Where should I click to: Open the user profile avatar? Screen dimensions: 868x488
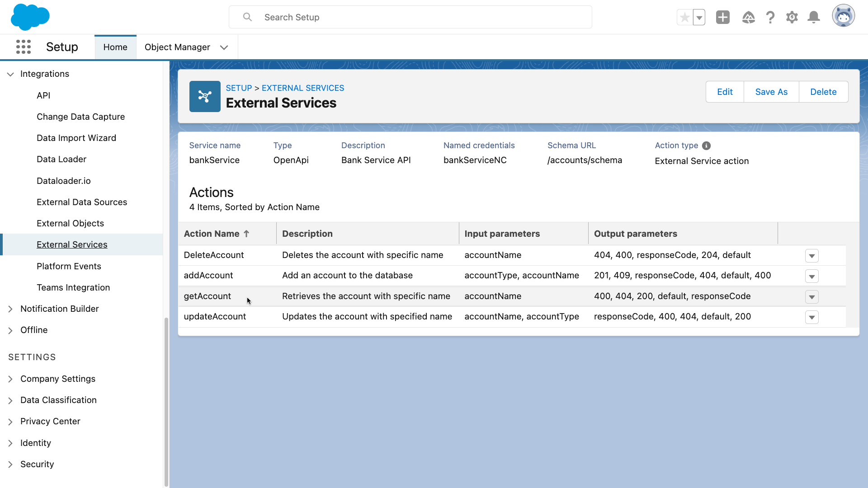click(x=844, y=16)
